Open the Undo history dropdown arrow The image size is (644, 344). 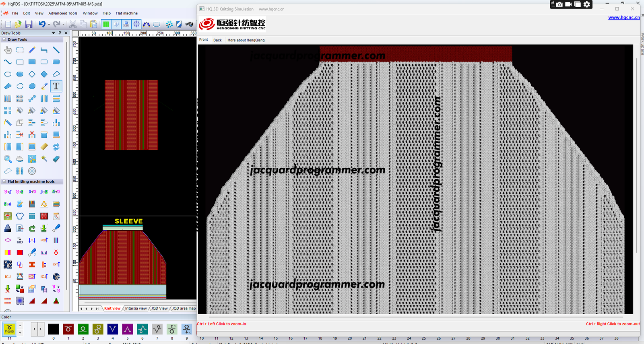pos(49,25)
